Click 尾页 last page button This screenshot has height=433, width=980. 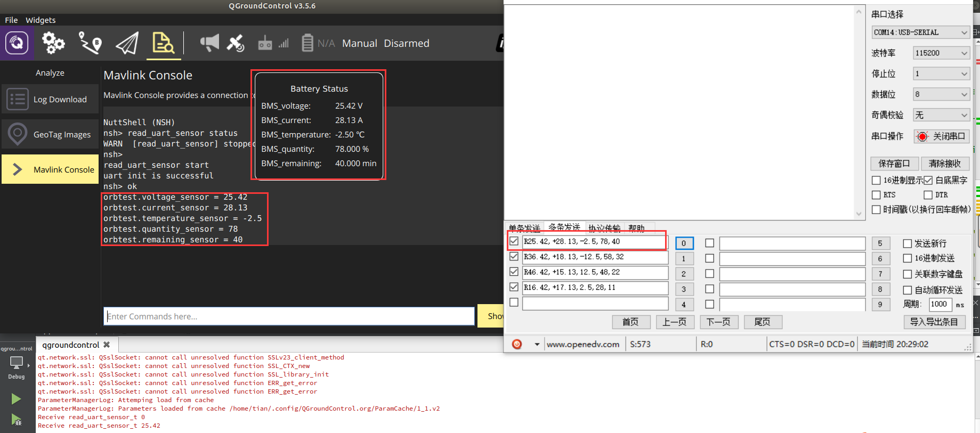tap(763, 322)
